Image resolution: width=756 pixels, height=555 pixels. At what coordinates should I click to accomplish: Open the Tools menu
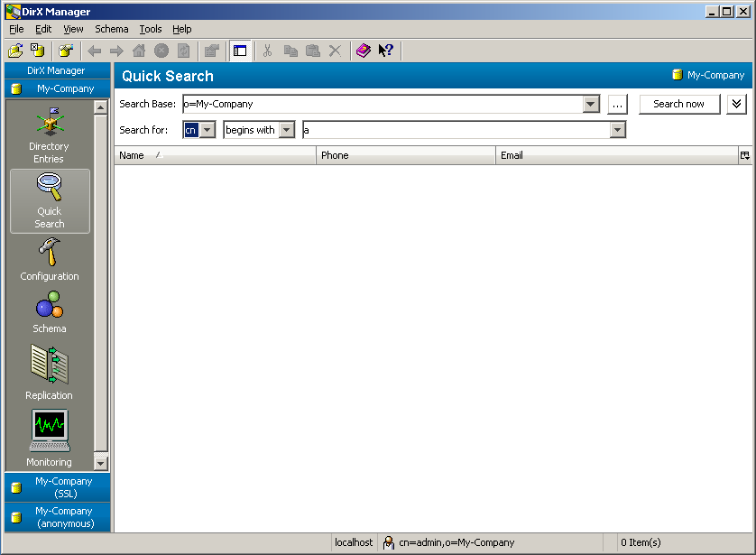point(151,29)
